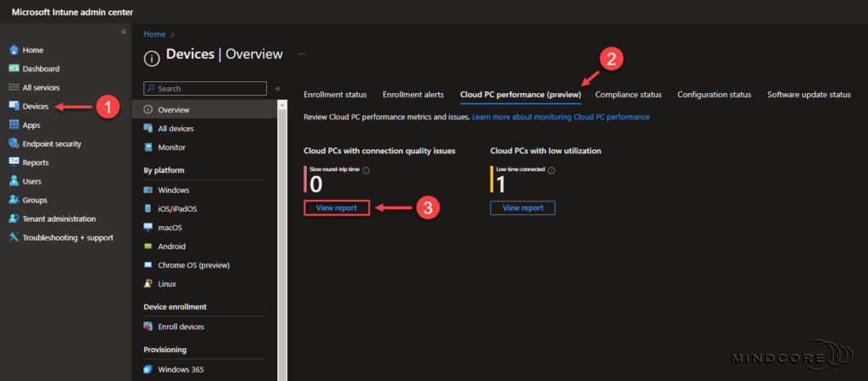Open the Troubleshooting + support wrench icon
Viewport: 868px width, 381px height.
click(14, 238)
